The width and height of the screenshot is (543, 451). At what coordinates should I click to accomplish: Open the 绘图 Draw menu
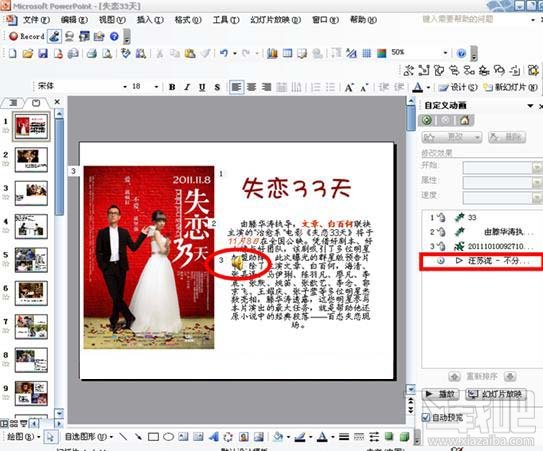click(x=23, y=436)
